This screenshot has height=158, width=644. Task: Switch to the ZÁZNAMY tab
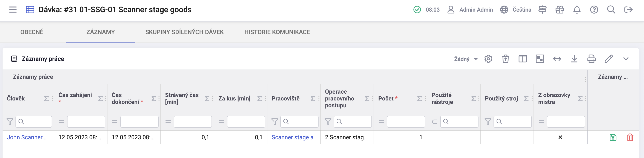101,32
